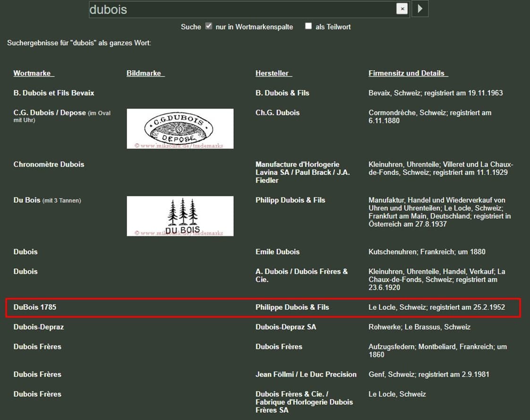
Task: Sort by the Bildmarke column header
Action: 145,73
